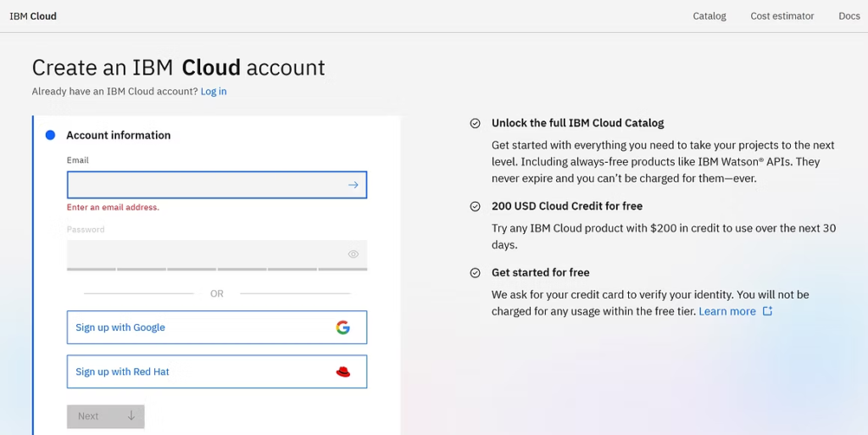Sign up with Red Hat
Image resolution: width=868 pixels, height=435 pixels.
(x=217, y=371)
